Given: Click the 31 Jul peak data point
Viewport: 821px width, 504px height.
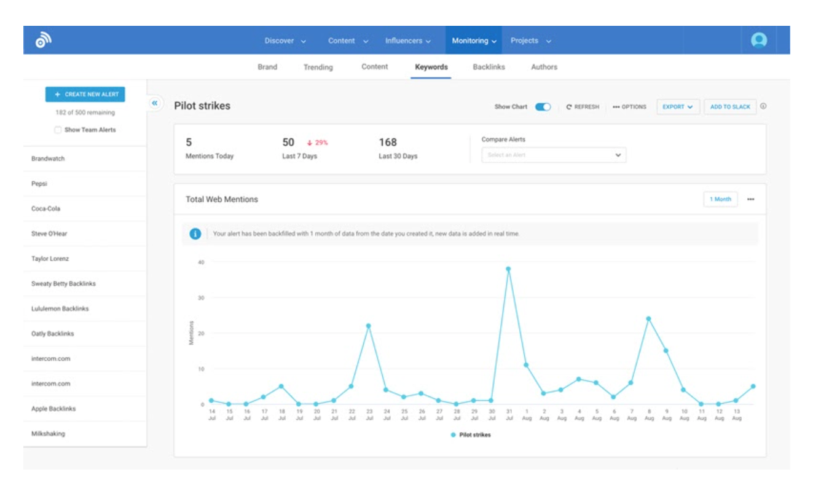Looking at the screenshot, I should pyautogui.click(x=508, y=269).
